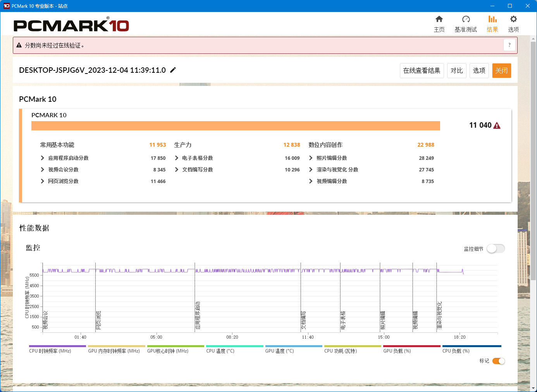Click the pencil icon to rename result

click(x=173, y=70)
